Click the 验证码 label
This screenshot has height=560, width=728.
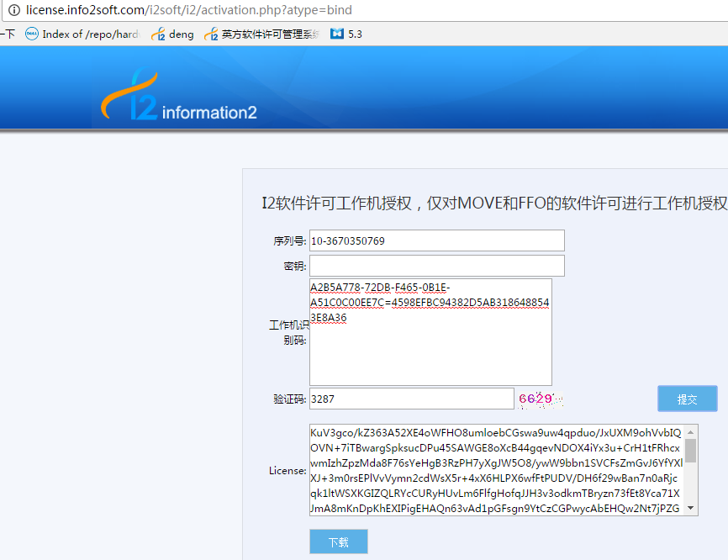(289, 399)
